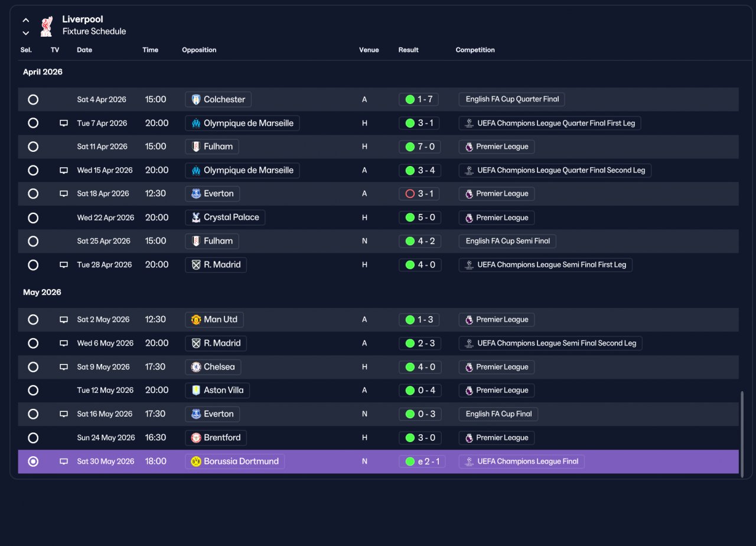This screenshot has width=756, height=546.
Task: Select the Colchester fixture radio button
Action: (x=33, y=99)
